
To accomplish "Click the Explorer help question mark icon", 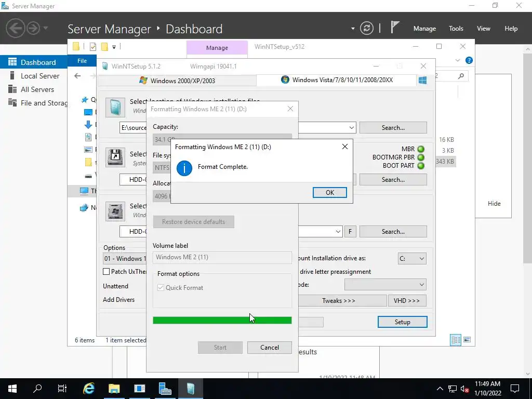I will click(469, 60).
